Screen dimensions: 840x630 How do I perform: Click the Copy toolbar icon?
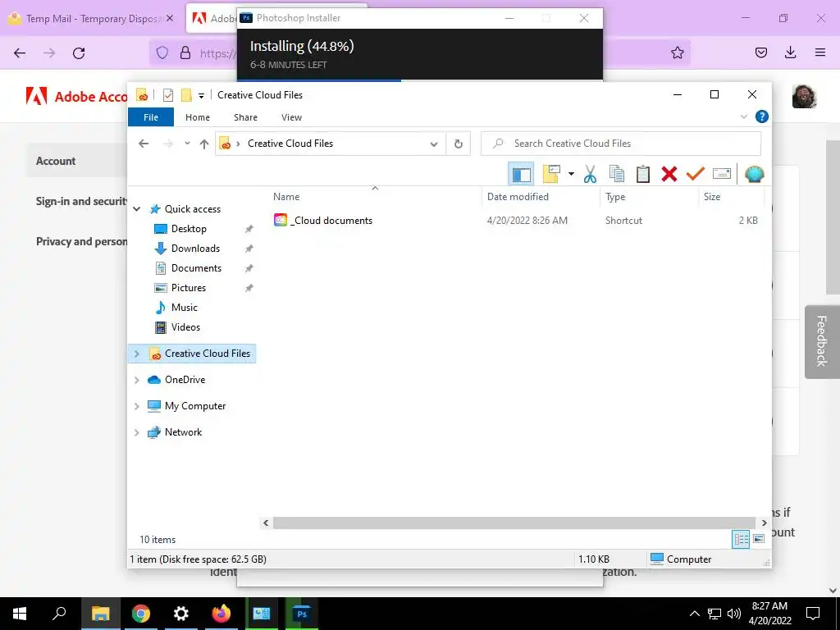[x=617, y=174]
